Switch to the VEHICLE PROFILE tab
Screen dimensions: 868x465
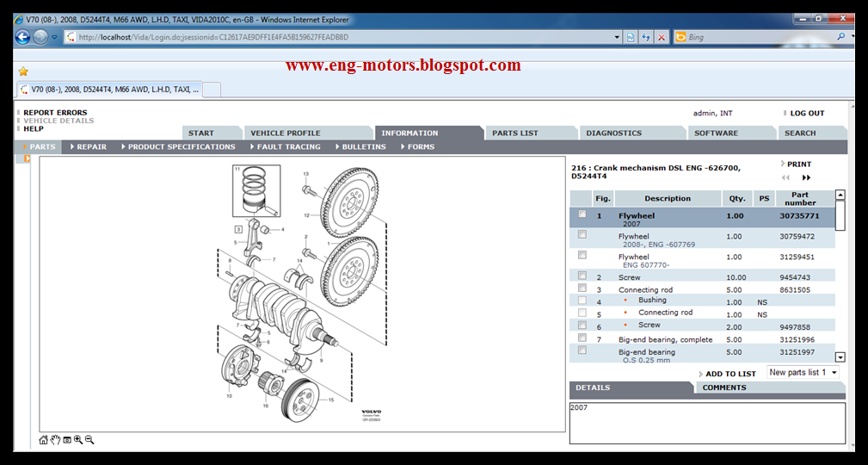[x=308, y=133]
